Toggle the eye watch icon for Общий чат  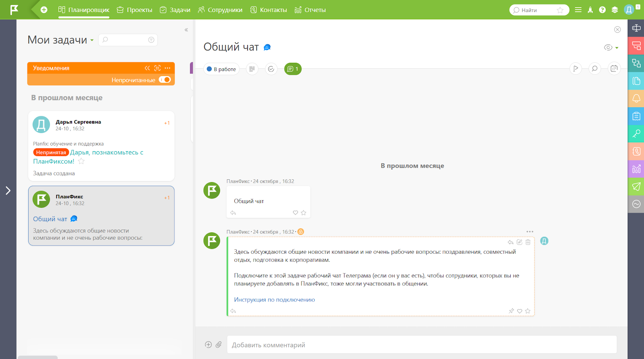point(608,47)
